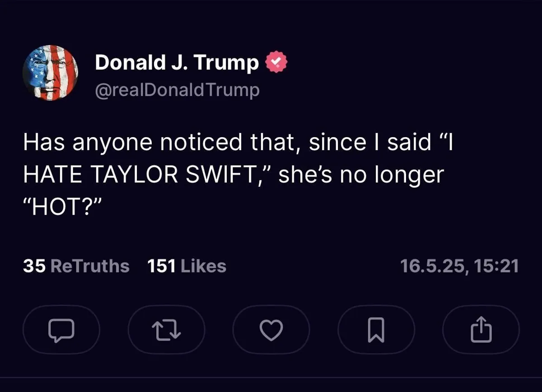Open the flag-painted profile avatar
This screenshot has width=542, height=392.
(51, 73)
